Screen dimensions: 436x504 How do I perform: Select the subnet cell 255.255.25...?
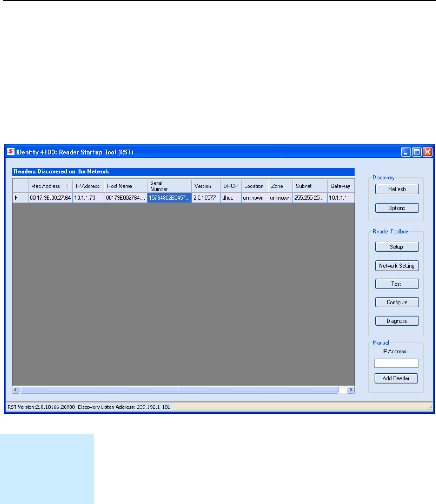(310, 198)
